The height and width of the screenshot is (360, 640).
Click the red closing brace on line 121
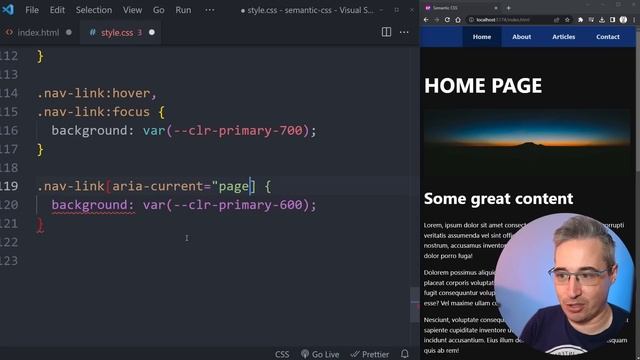point(40,225)
